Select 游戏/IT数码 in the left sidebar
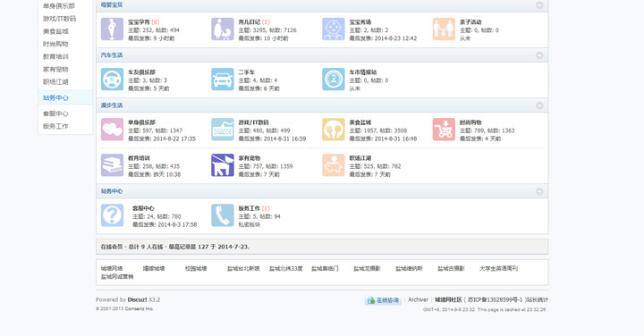This screenshot has width=644, height=336. (60, 19)
